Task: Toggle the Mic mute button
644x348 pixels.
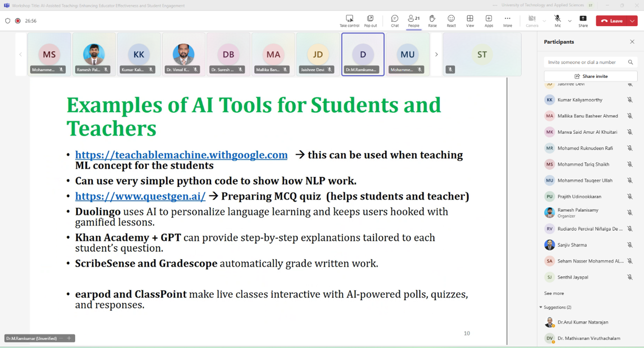Action: coord(558,21)
